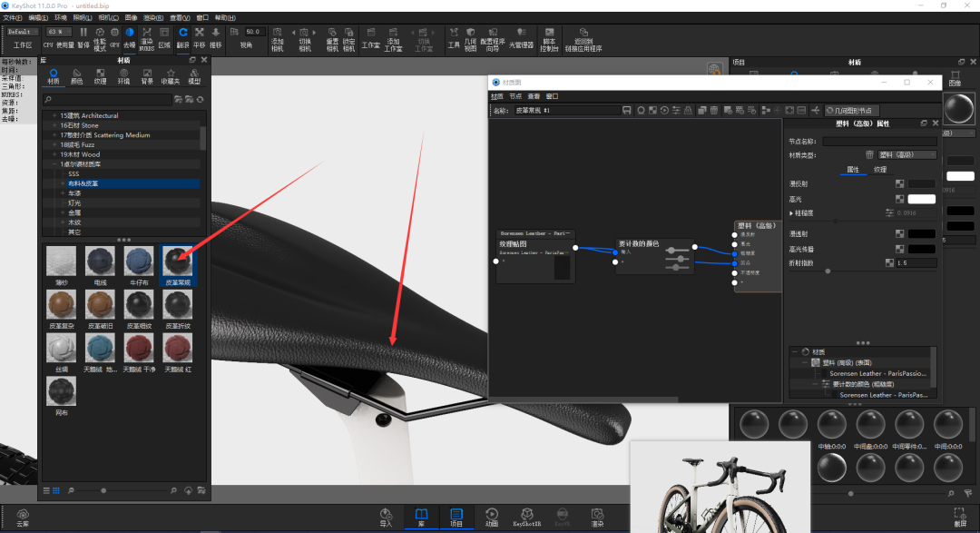Toggle 渲染NURBS mode
Screen dimensions: 980x533
pyautogui.click(x=147, y=39)
